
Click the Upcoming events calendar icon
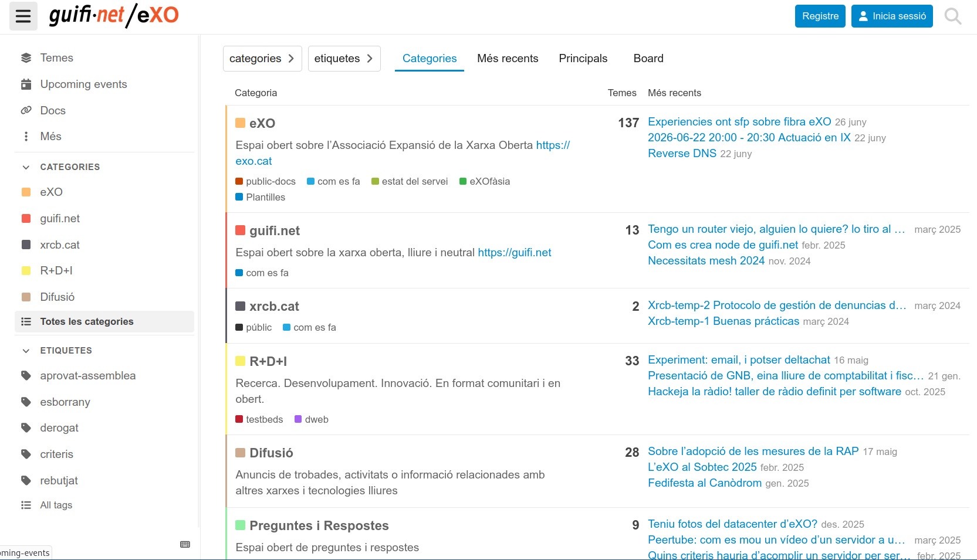click(x=26, y=84)
